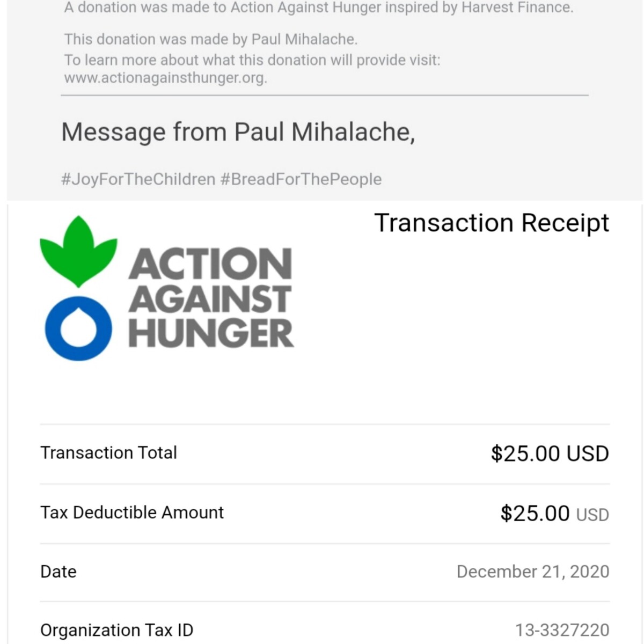The image size is (644, 644).
Task: Click the ACTION AGAINST HUNGER gray wordmark
Action: point(211,297)
